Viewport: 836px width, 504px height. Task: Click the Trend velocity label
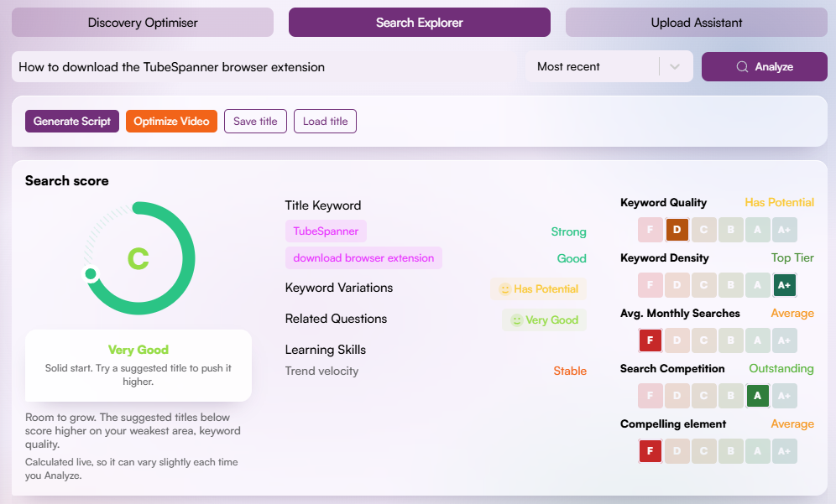321,371
